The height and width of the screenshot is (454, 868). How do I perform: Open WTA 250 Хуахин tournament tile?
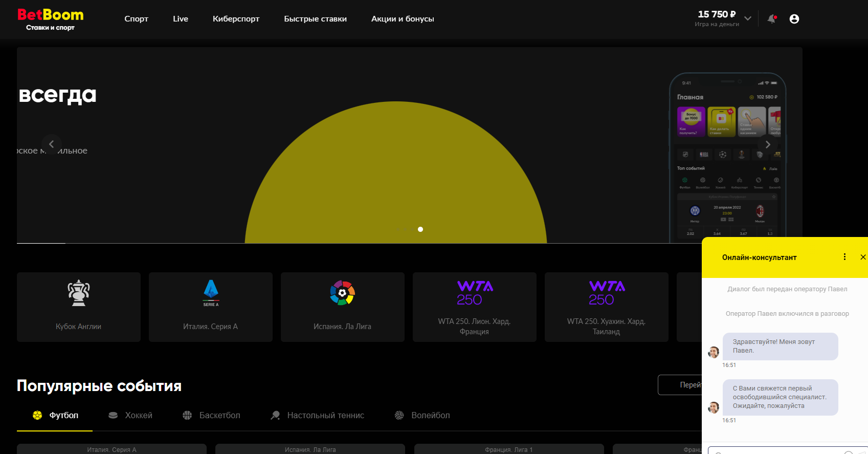tap(607, 307)
